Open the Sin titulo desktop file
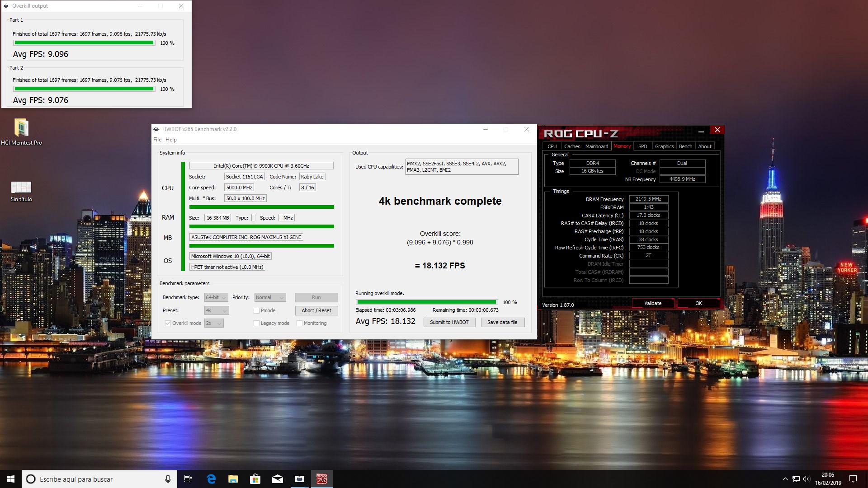The height and width of the screenshot is (488, 868). (21, 187)
